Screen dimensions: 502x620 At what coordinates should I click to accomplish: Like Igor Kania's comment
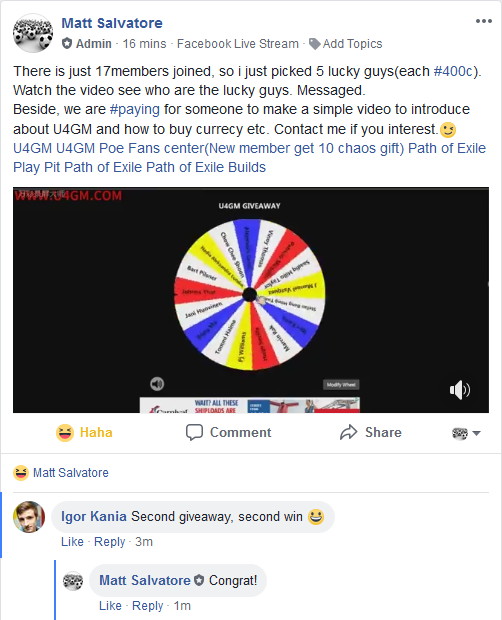coord(72,542)
